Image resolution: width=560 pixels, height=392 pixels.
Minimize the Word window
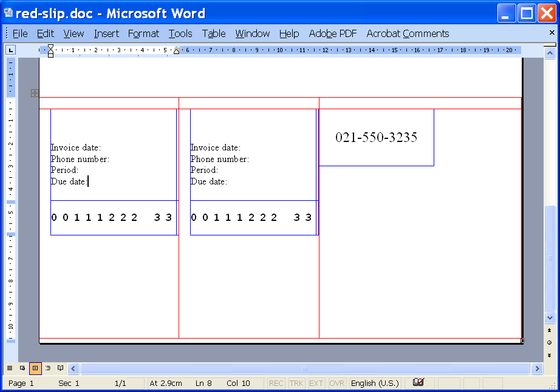coord(507,13)
